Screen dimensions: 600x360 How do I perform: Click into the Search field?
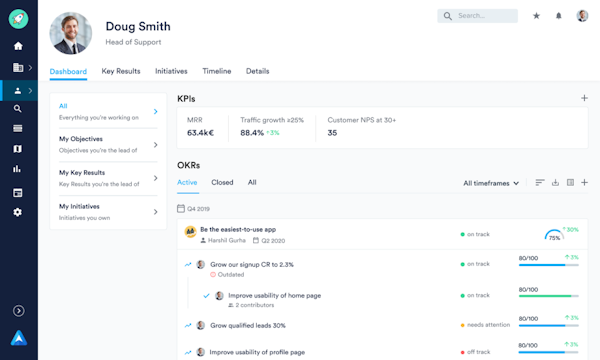click(x=478, y=16)
